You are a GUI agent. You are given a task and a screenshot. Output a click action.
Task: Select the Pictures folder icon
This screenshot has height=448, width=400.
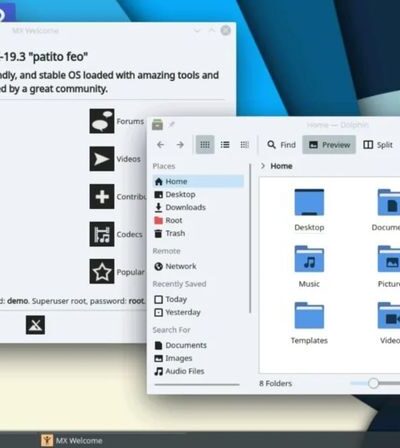tap(389, 267)
